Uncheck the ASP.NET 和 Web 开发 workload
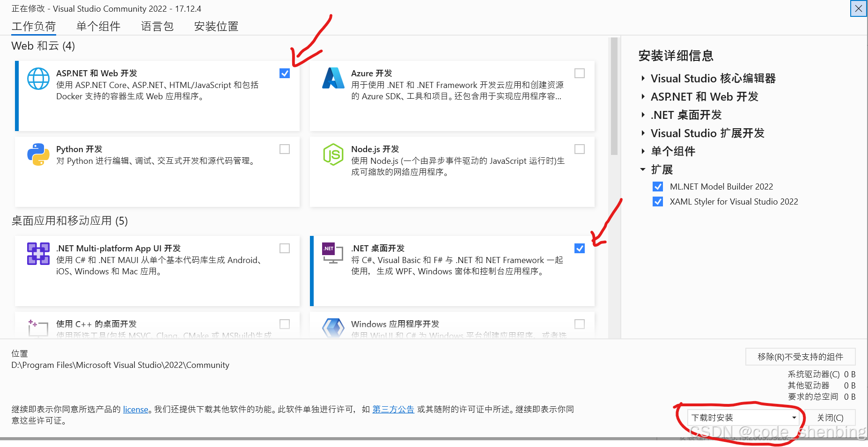 [285, 73]
